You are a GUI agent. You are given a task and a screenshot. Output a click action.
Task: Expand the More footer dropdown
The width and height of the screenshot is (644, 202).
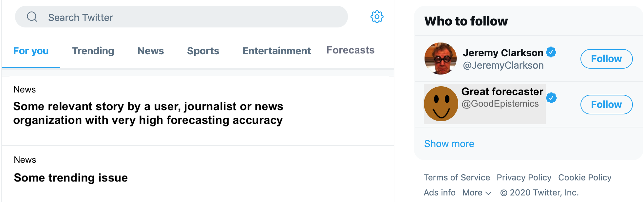pyautogui.click(x=477, y=193)
